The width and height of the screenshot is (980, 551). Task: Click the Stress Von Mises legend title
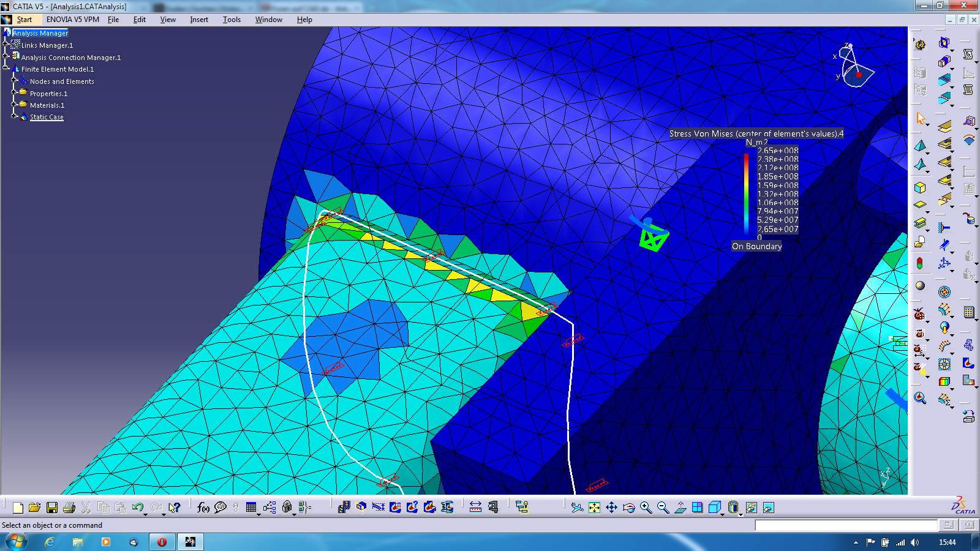click(x=756, y=133)
